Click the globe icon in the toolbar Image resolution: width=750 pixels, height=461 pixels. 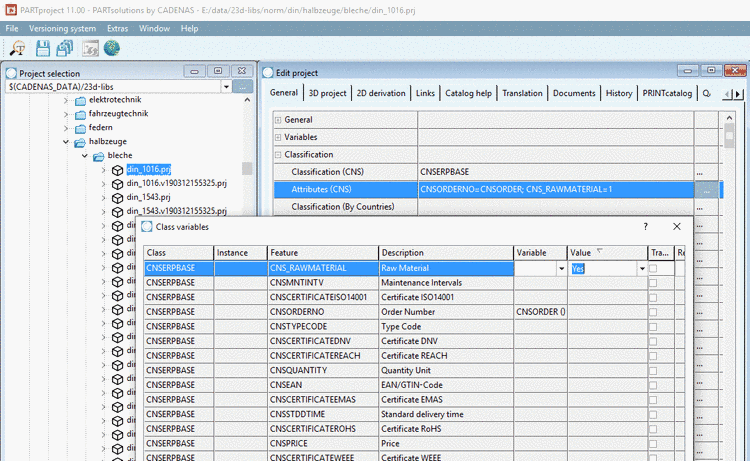click(x=111, y=47)
